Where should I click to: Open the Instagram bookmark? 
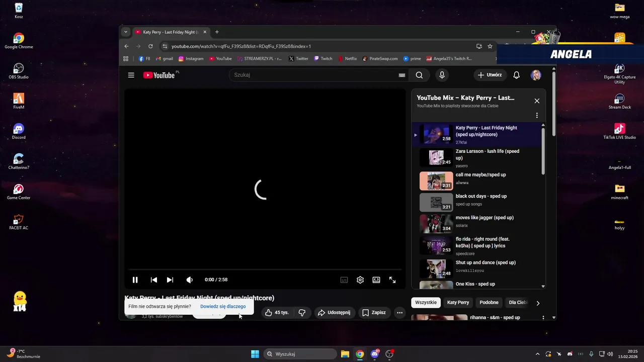(191, 59)
